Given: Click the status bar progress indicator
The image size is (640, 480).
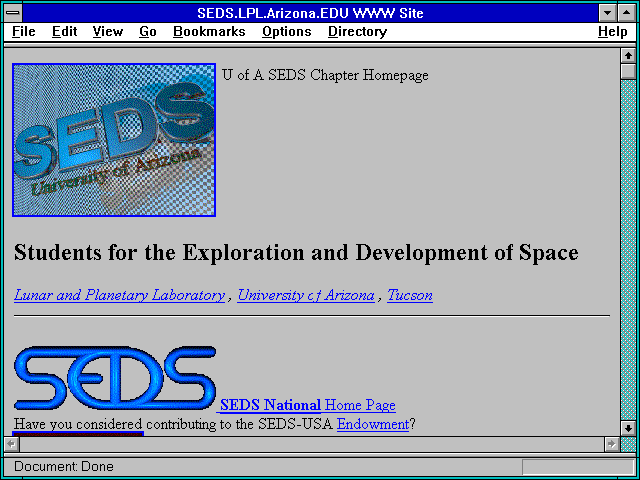Looking at the screenshot, I should [x=578, y=467].
